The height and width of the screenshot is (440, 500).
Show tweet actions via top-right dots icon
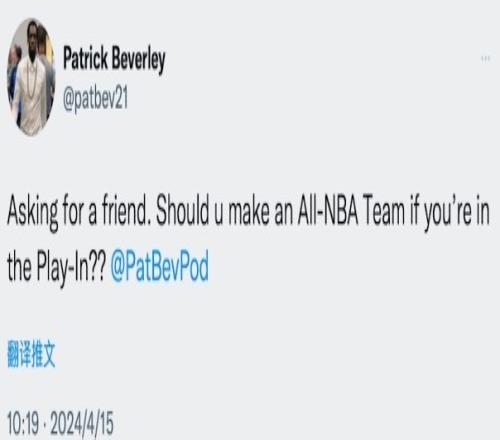tap(485, 59)
